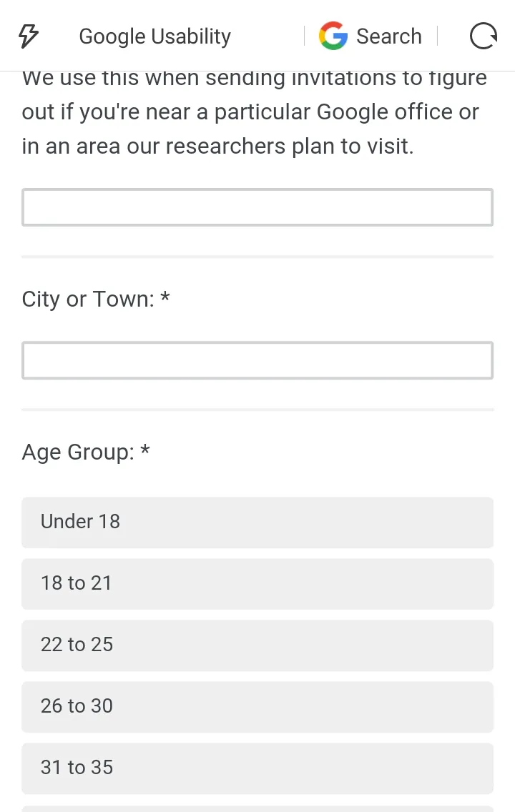Select the Google Usability page title
515x812 pixels.
[x=155, y=36]
